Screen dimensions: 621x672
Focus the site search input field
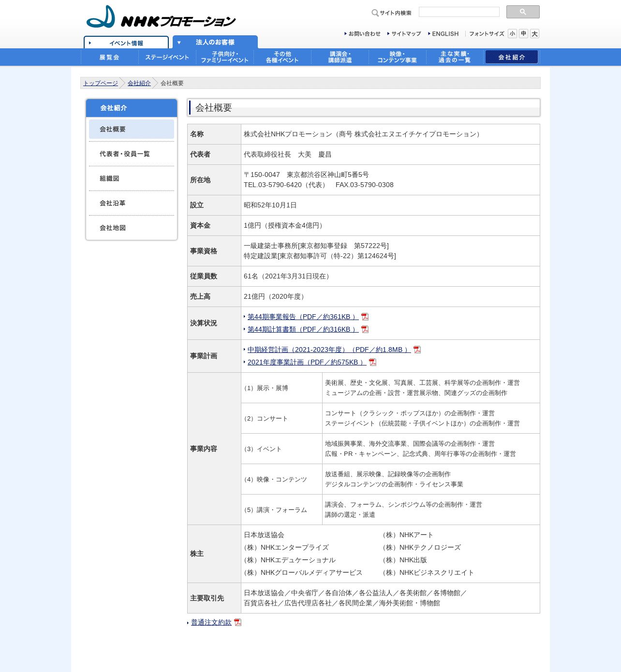[459, 12]
